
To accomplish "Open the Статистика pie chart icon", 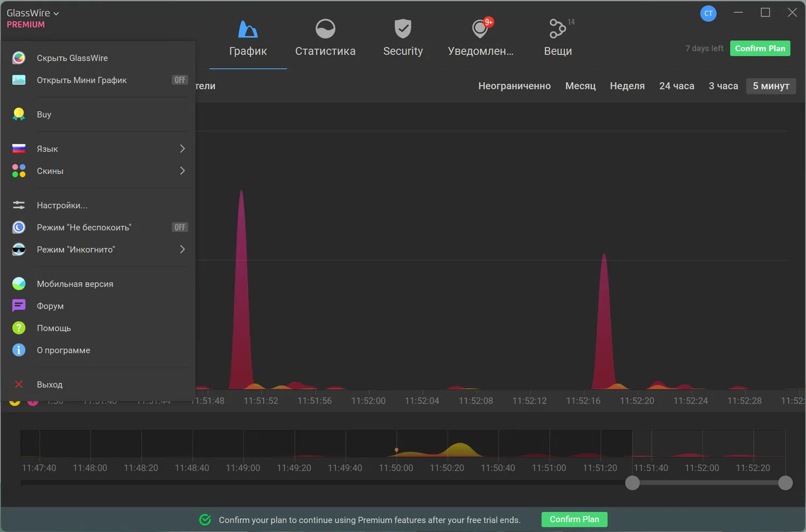I will (325, 29).
